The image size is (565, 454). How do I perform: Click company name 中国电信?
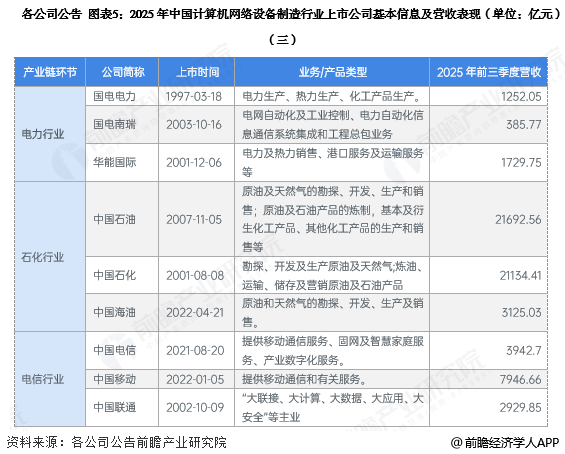pyautogui.click(x=115, y=350)
